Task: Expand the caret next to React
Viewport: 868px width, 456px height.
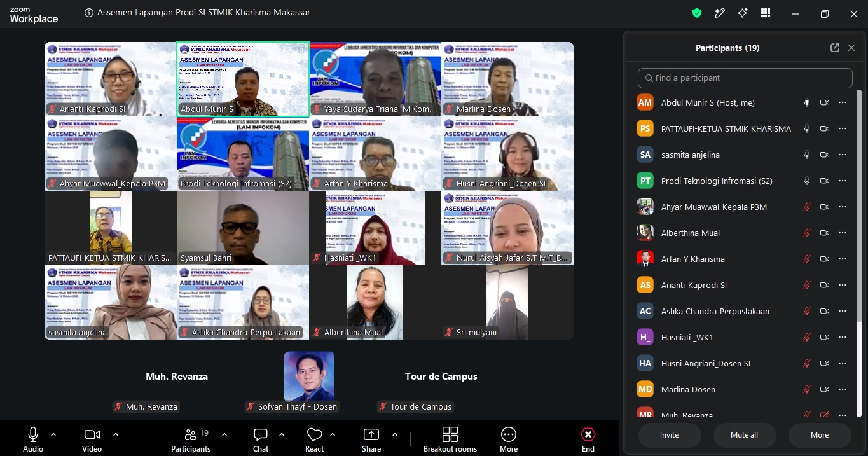Action: click(x=333, y=434)
